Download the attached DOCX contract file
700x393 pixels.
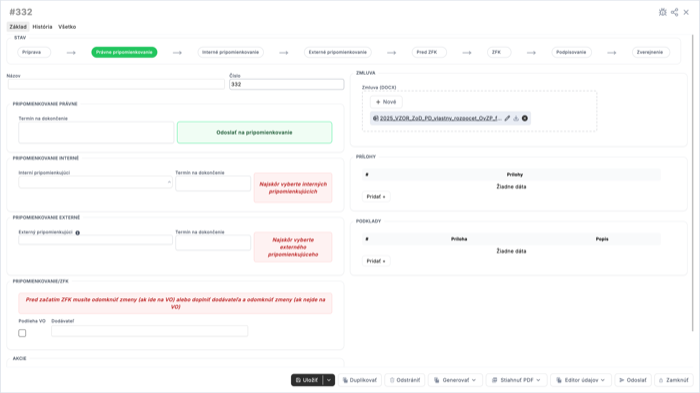pyautogui.click(x=516, y=118)
